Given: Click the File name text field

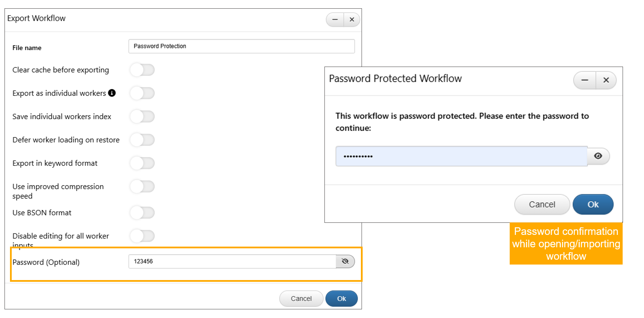Looking at the screenshot, I should click(241, 46).
